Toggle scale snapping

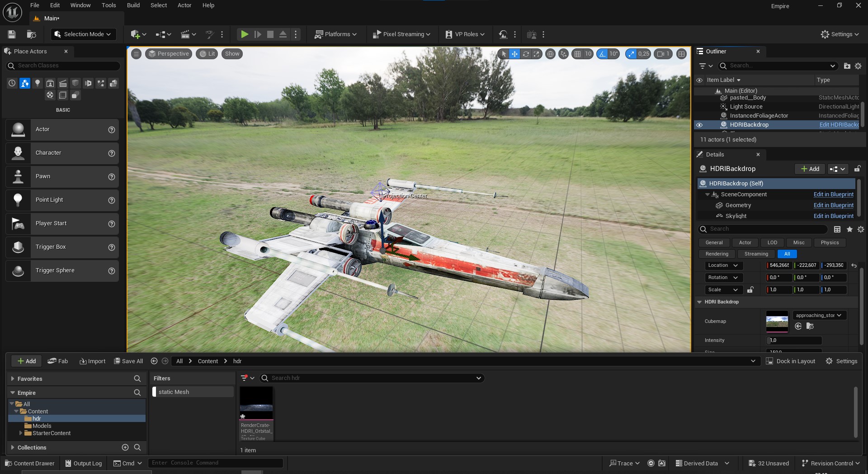631,54
